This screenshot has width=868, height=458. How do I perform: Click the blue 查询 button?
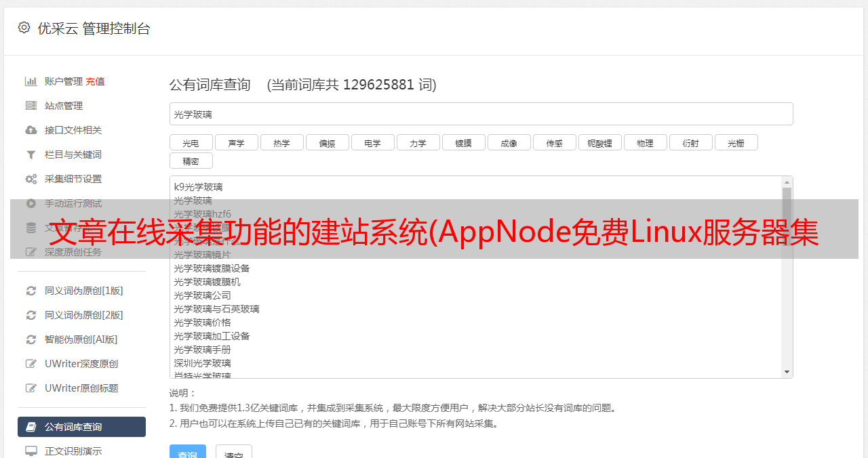188,453
